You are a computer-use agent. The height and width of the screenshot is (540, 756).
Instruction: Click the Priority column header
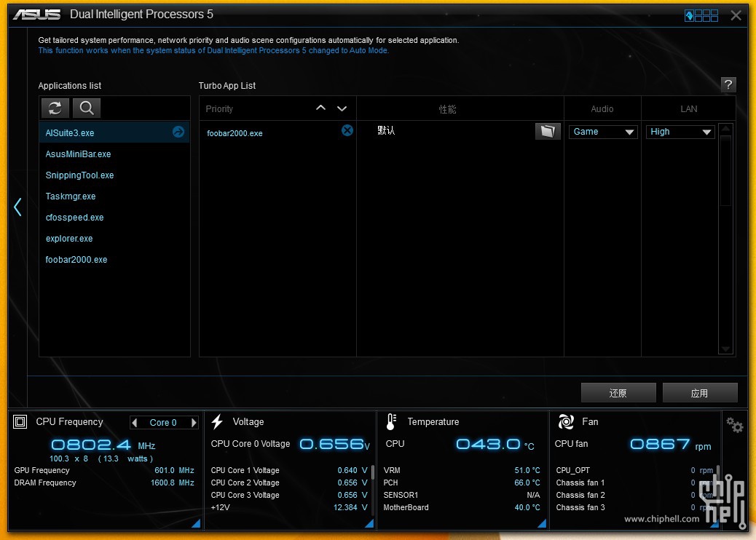click(219, 109)
